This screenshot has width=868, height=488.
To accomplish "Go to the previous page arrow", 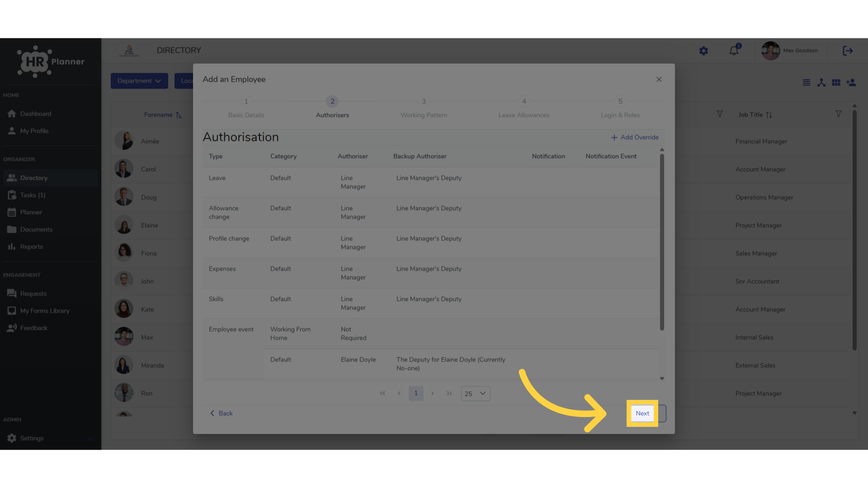I will [399, 394].
